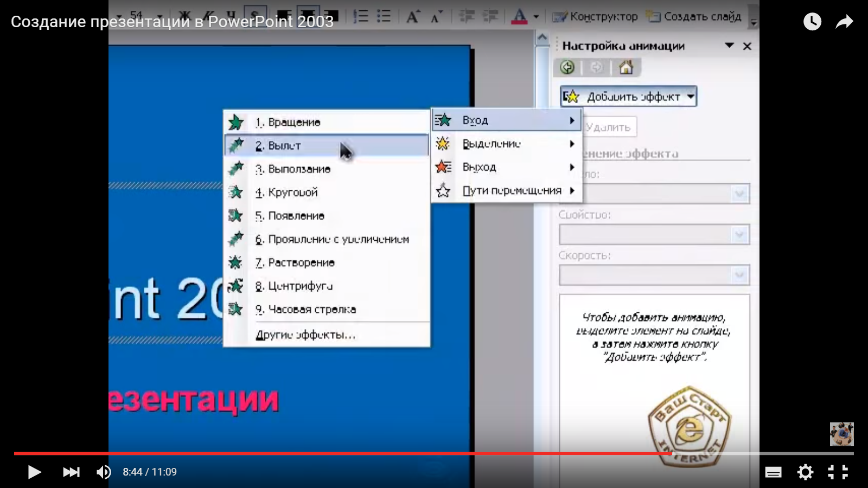This screenshot has height=488, width=868.
Task: Open the Начало dropdown in animation pane
Action: pyautogui.click(x=654, y=194)
